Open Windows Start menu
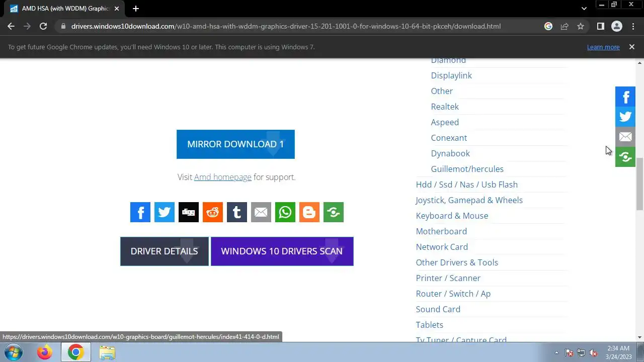This screenshot has width=644, height=362. [13, 352]
